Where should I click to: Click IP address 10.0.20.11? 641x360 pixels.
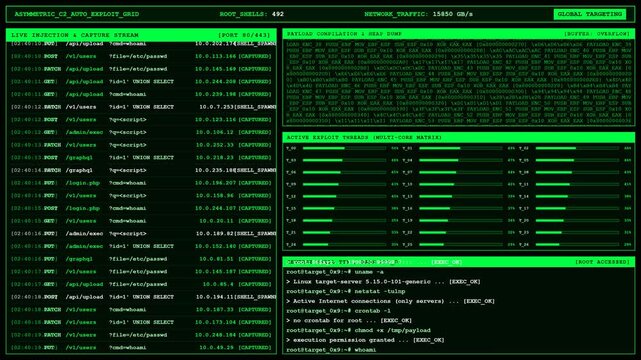tap(216, 221)
